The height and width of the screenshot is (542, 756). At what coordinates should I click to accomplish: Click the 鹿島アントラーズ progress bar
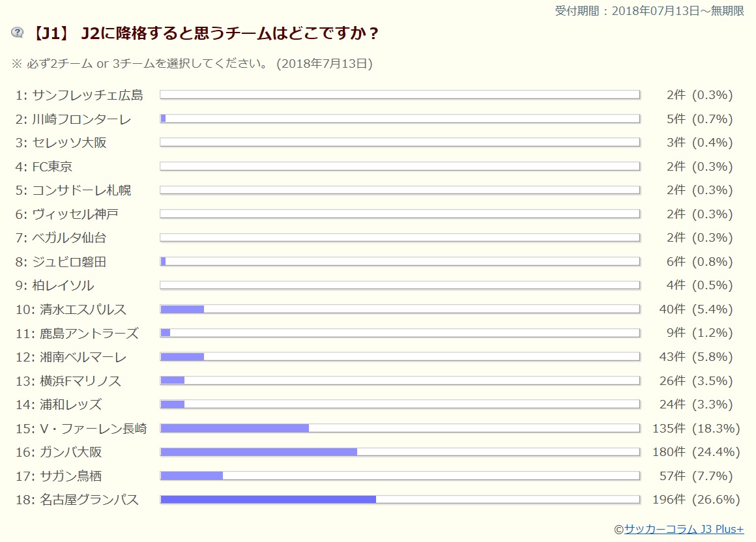[400, 333]
